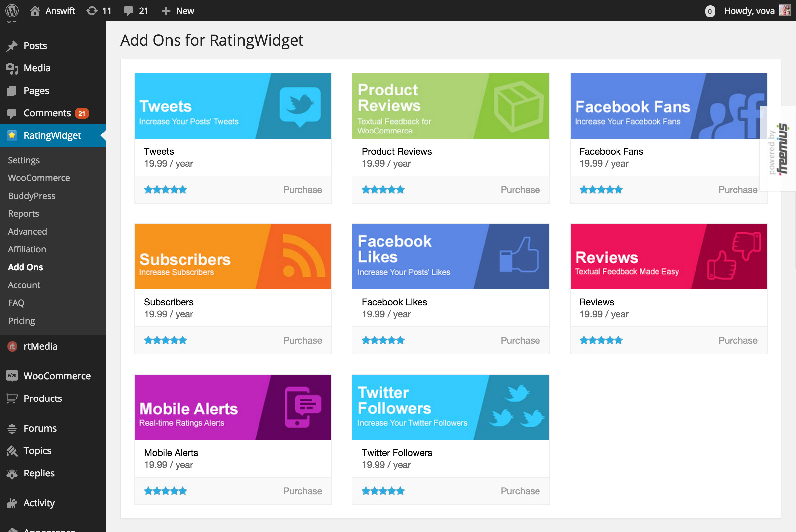Purchase the Facebook Likes add-on
This screenshot has height=532, width=796.
pos(520,340)
